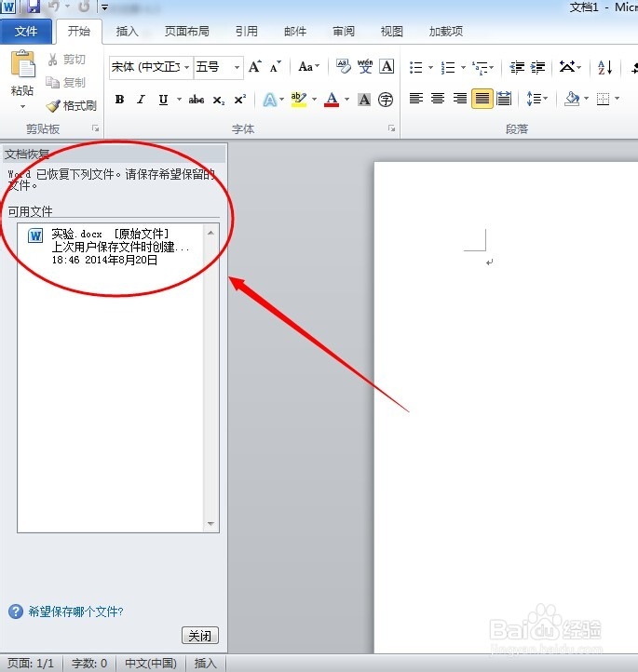This screenshot has width=638, height=672.
Task: Select the Format Painter brush
Action: [71, 105]
